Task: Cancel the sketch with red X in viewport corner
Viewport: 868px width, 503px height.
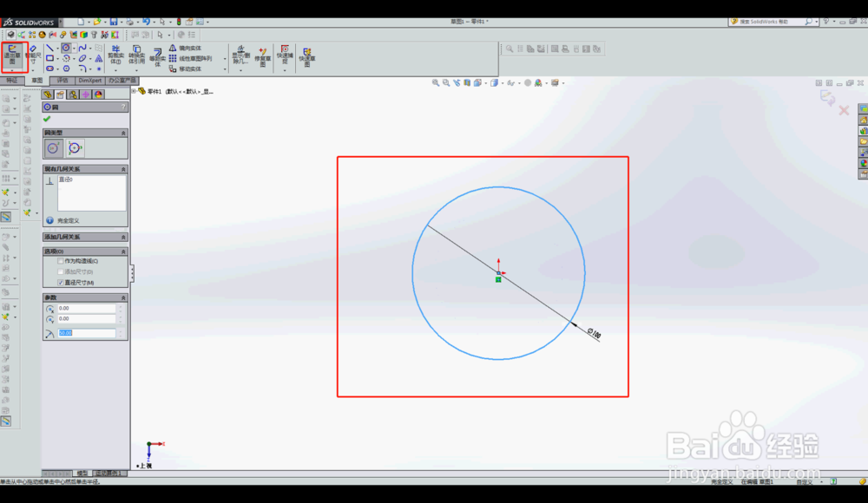Action: [844, 111]
